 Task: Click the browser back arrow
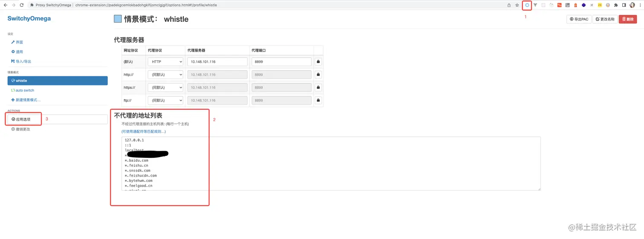click(6, 5)
